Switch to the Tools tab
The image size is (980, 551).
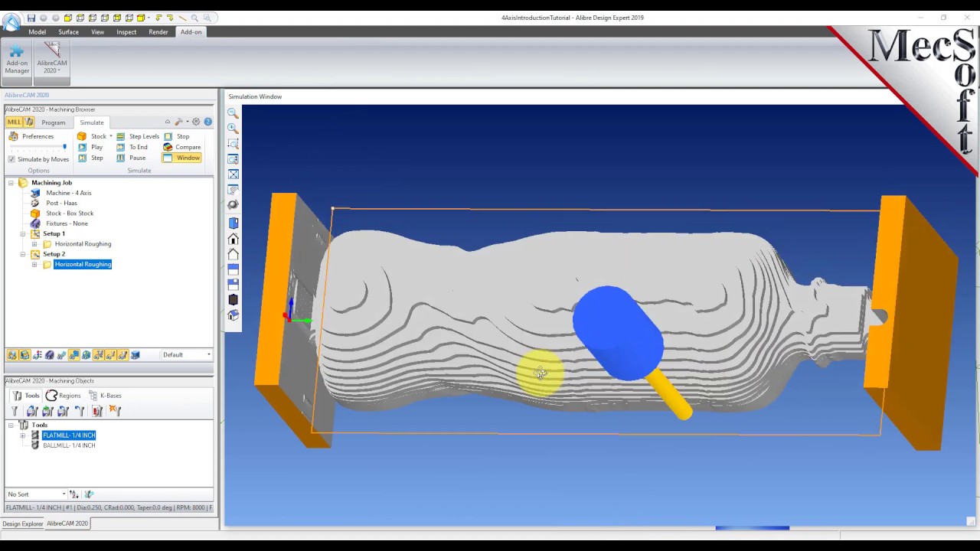pos(25,396)
